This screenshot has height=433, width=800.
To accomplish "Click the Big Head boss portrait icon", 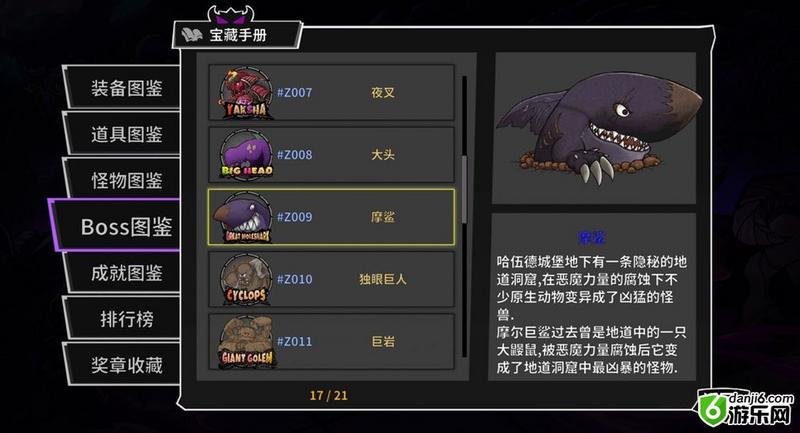I will pyautogui.click(x=246, y=155).
